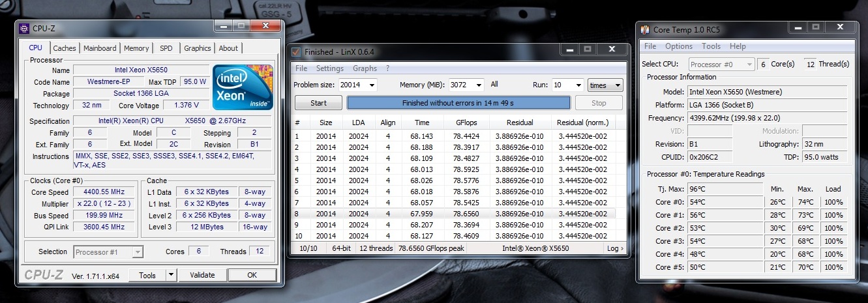Viewport: 868px width, 303px height.
Task: Switch to the Memory tab in CPU-Z
Action: (x=136, y=48)
